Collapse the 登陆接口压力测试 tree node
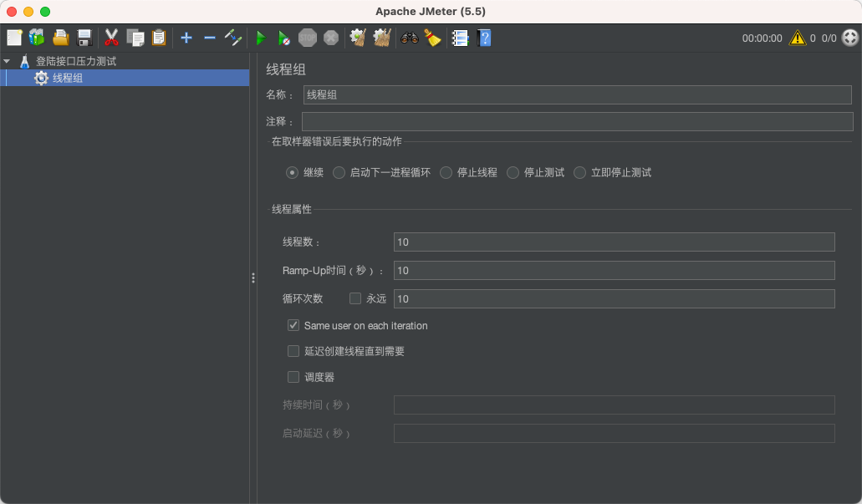 8,60
